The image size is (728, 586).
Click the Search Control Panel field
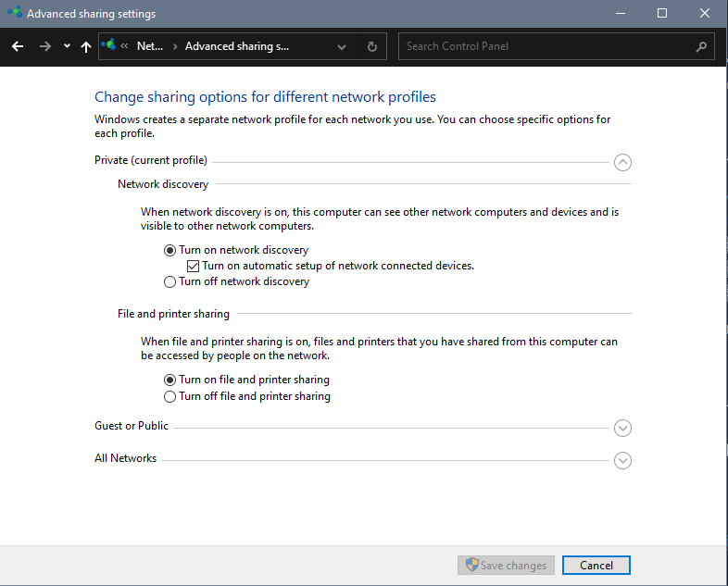coord(546,46)
